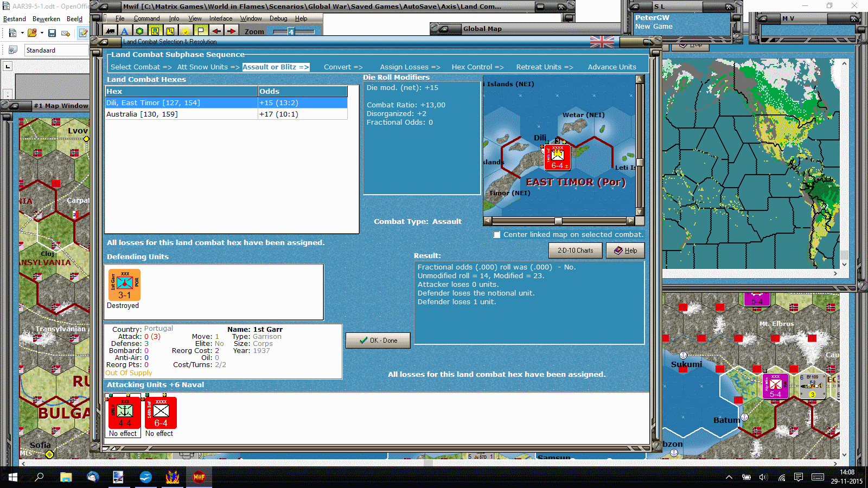Click the Odds column header
This screenshot has height=488, width=868.
coord(303,92)
